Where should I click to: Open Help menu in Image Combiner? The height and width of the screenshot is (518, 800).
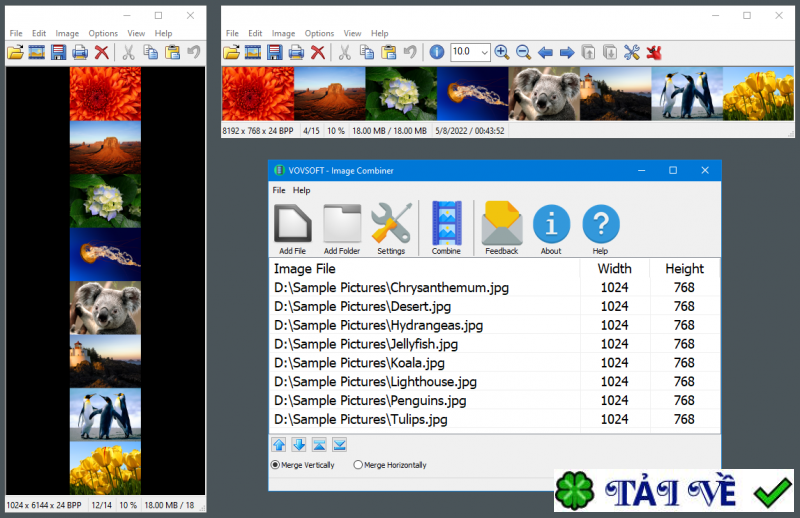[302, 190]
